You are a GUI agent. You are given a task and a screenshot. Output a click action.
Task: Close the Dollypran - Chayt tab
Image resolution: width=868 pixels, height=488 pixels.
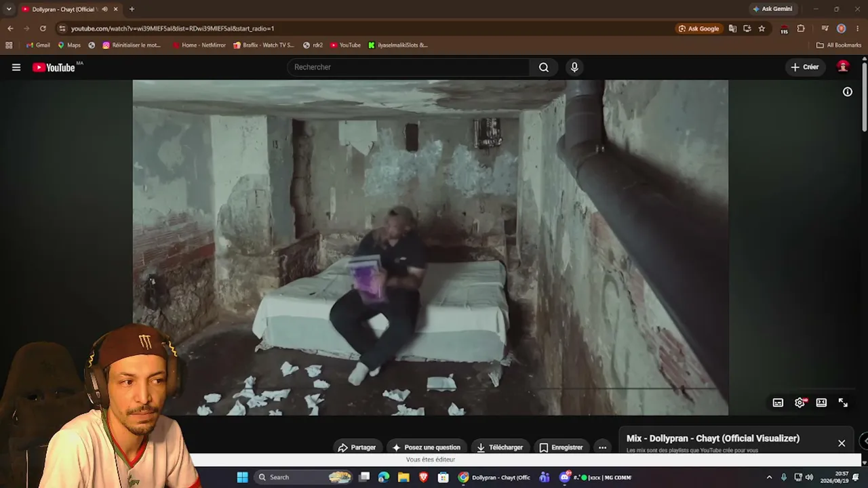pyautogui.click(x=115, y=9)
